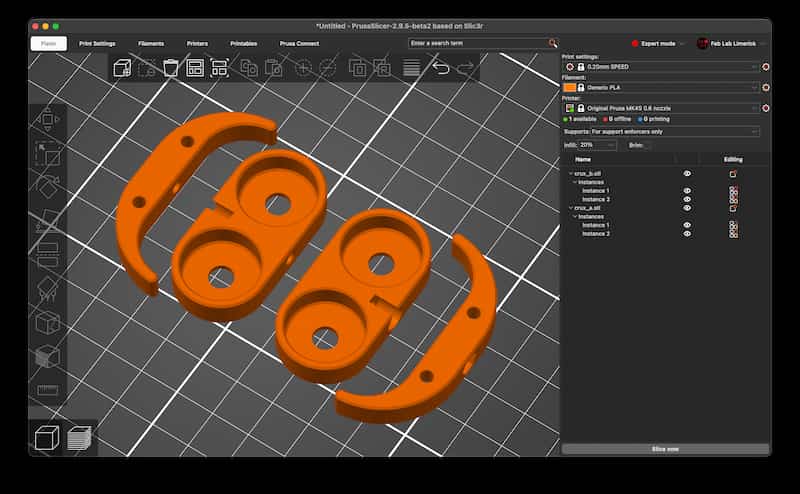The height and width of the screenshot is (494, 800).
Task: Click the editing icon for crux_a.stl
Action: [x=733, y=208]
